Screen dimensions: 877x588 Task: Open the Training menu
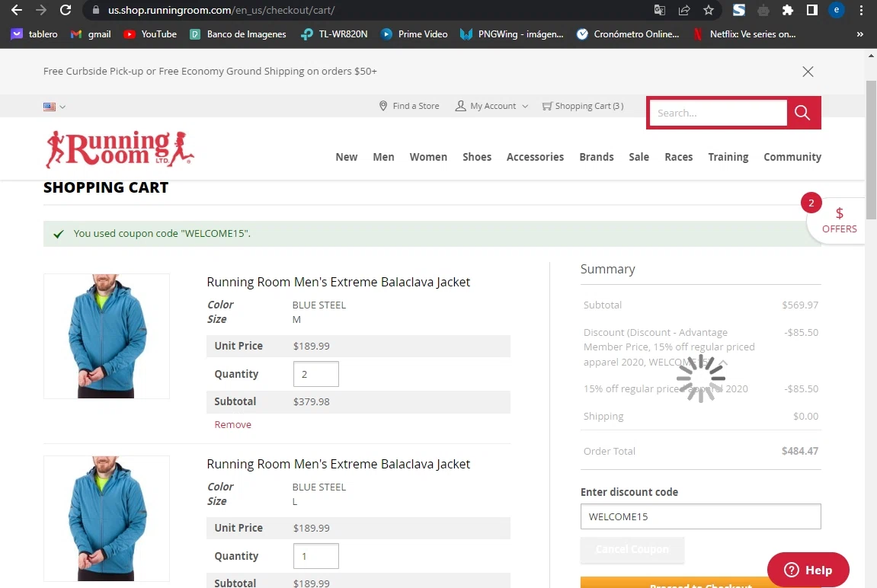[728, 157]
